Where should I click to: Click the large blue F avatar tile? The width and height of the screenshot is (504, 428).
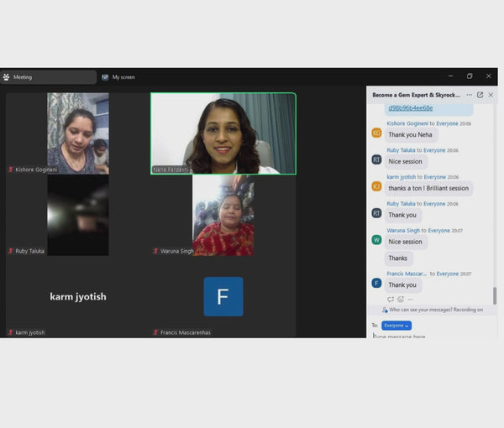click(223, 296)
